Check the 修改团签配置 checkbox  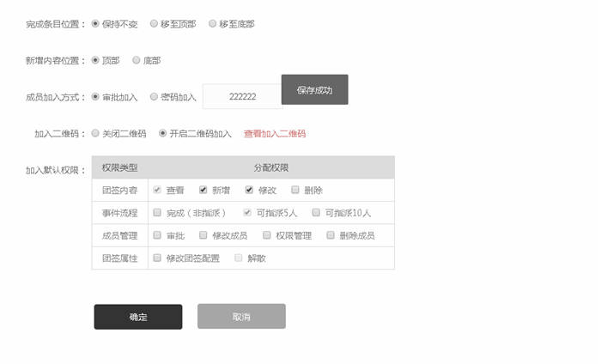[157, 258]
